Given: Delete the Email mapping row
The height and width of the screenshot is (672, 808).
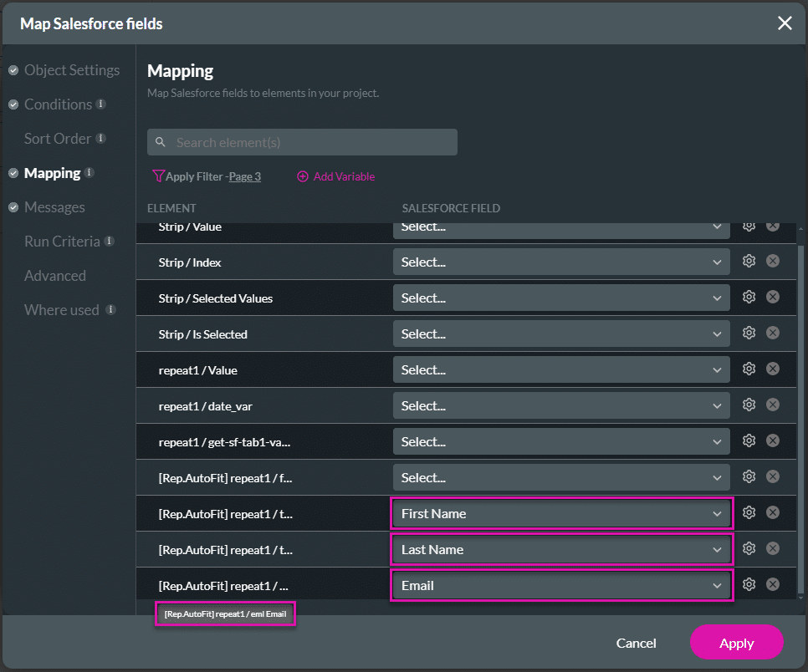Looking at the screenshot, I should (773, 585).
